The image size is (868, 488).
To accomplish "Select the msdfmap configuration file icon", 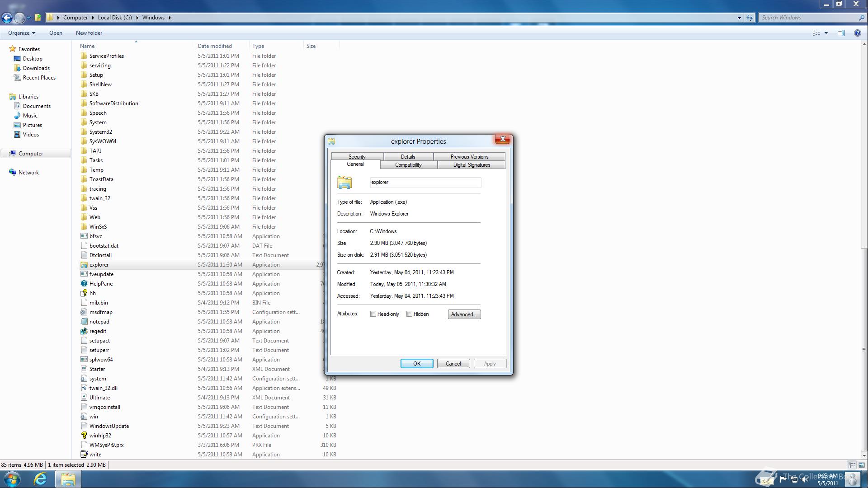I will point(84,312).
